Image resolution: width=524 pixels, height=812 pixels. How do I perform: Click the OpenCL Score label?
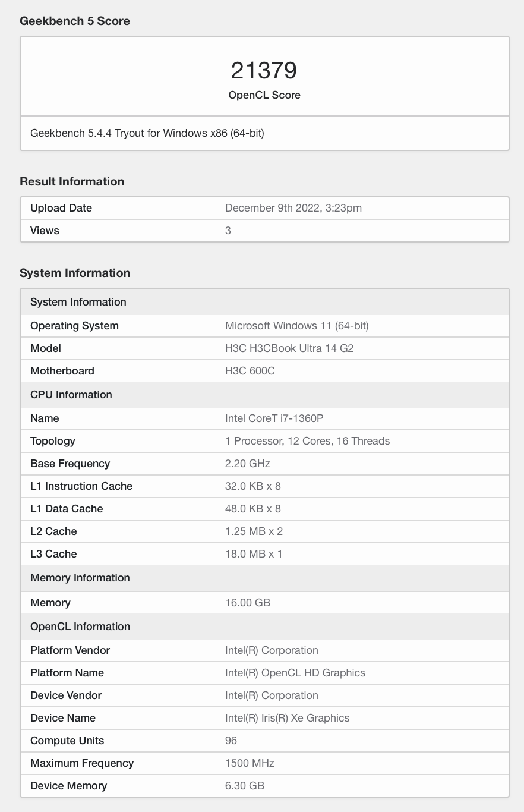click(x=264, y=95)
